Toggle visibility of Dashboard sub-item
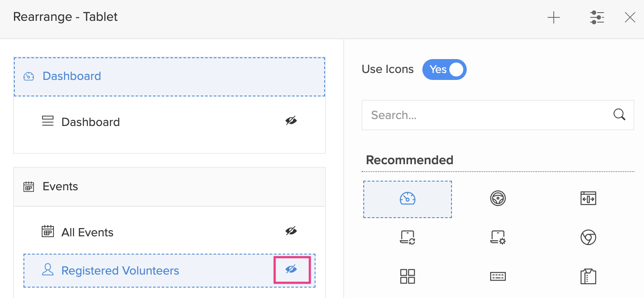The image size is (644, 298). click(x=291, y=121)
